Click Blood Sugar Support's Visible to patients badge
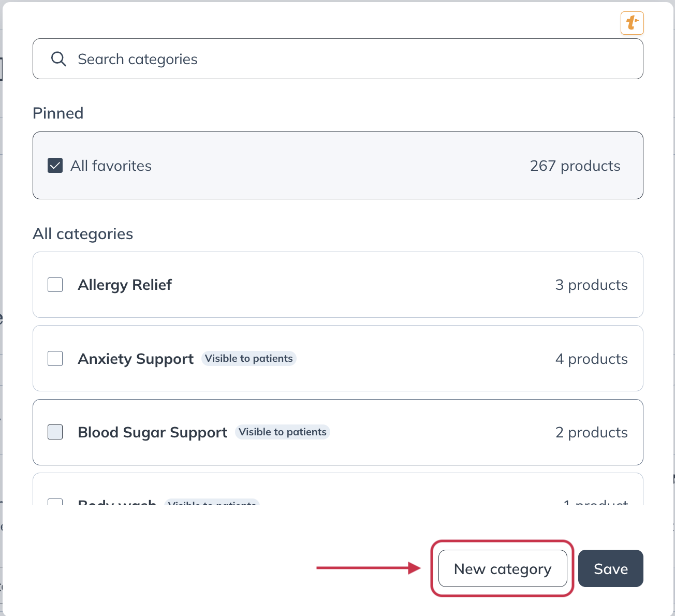The height and width of the screenshot is (616, 675). click(283, 432)
